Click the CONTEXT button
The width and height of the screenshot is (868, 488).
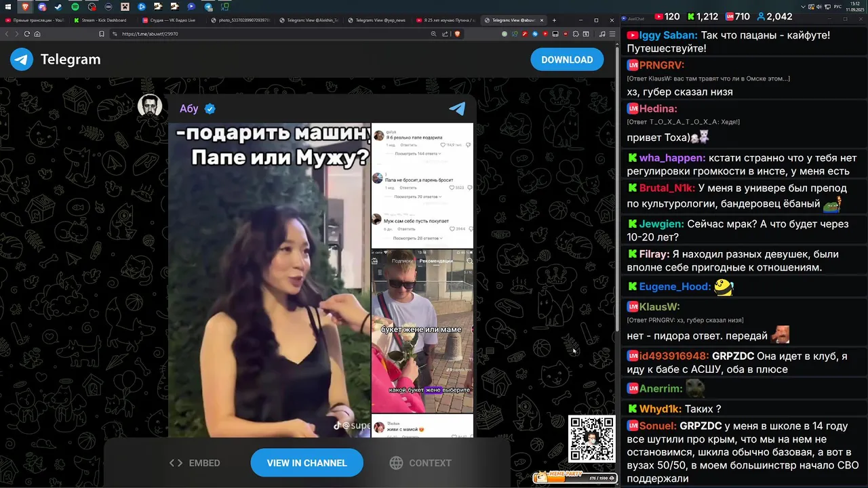[x=420, y=463]
